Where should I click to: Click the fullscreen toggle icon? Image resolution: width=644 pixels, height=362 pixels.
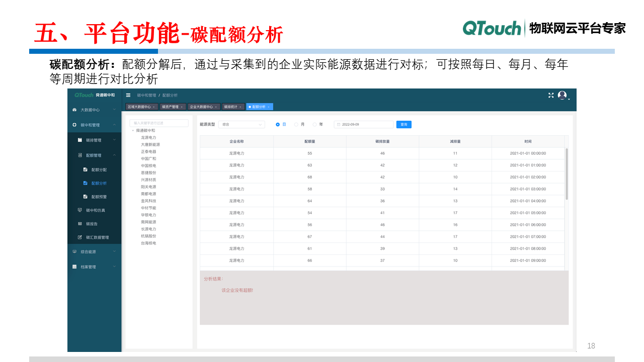click(551, 95)
